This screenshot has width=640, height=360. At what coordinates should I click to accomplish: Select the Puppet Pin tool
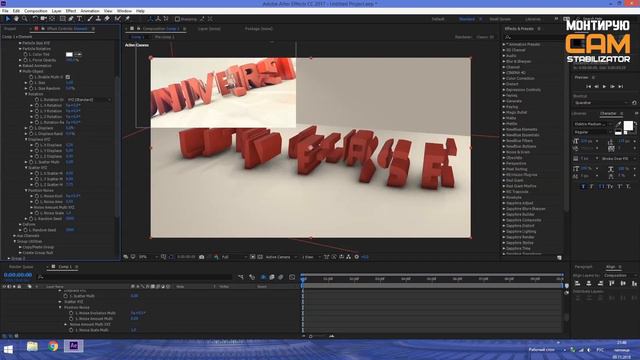click(127, 19)
